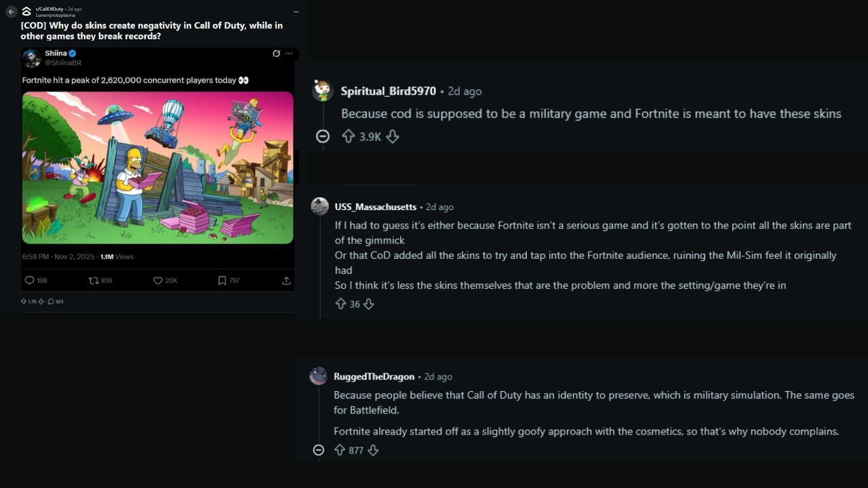Collapse Spiritual_Bird5970's comment thread
The height and width of the screenshot is (488, 868).
coord(323,136)
